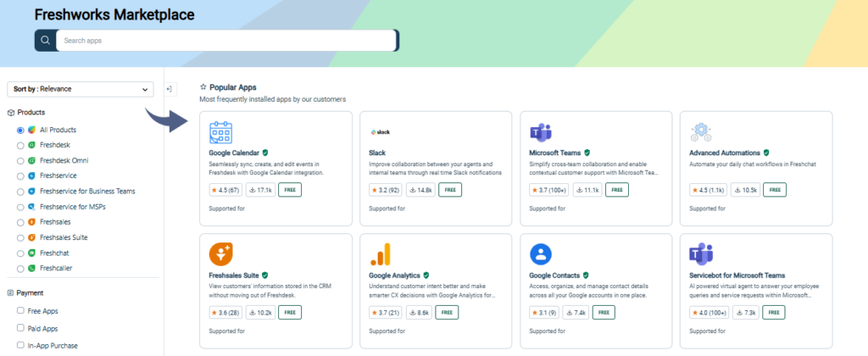This screenshot has width=868, height=356.
Task: Click Google Contacts' 7.4k downloads badge
Action: [576, 312]
